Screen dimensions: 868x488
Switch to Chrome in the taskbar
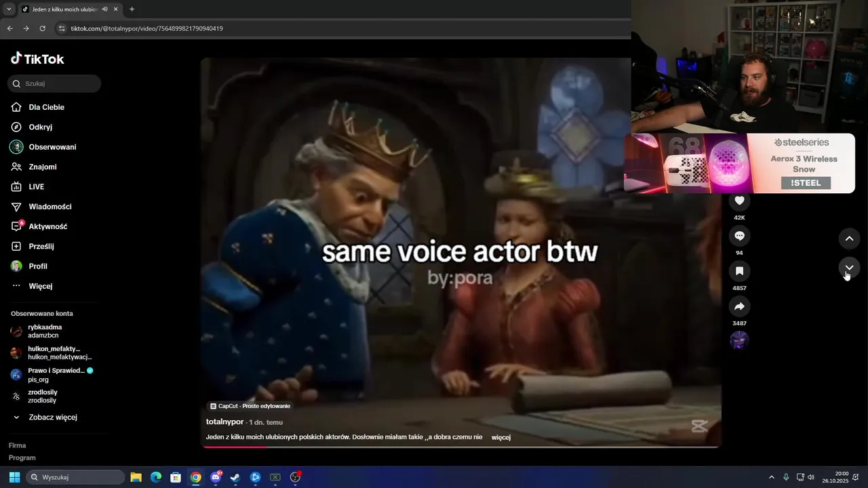click(195, 477)
